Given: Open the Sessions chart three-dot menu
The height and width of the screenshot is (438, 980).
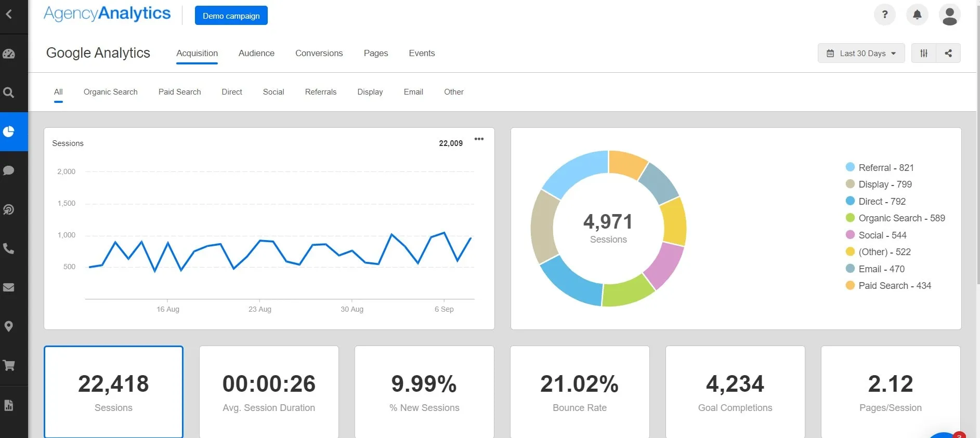Looking at the screenshot, I should point(479,139).
